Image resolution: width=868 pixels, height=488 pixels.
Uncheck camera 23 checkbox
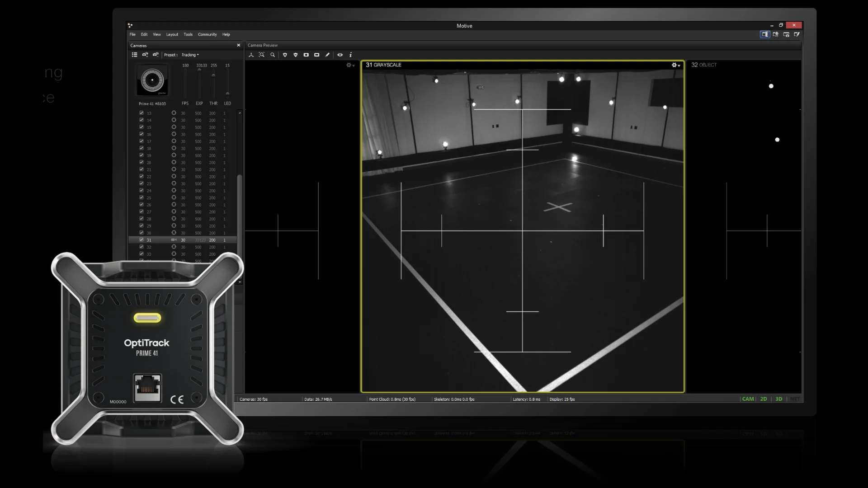(142, 183)
